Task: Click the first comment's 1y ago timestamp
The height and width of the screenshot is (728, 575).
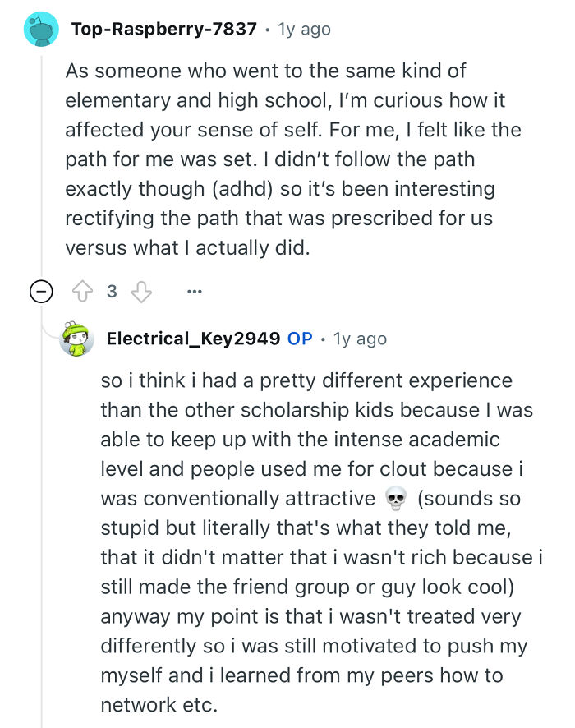Action: (x=305, y=30)
